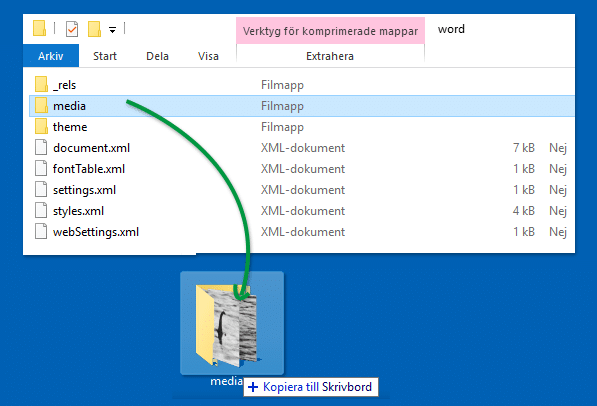Select the _rels folder icon
The image size is (597, 406).
point(41,84)
